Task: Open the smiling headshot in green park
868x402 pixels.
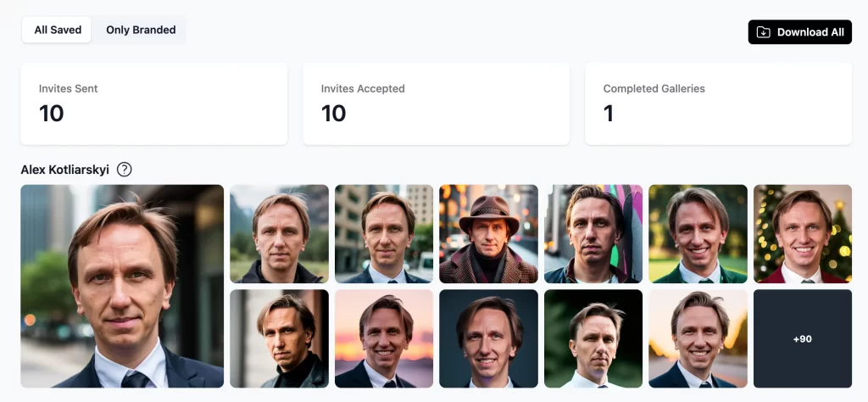Action: click(698, 234)
